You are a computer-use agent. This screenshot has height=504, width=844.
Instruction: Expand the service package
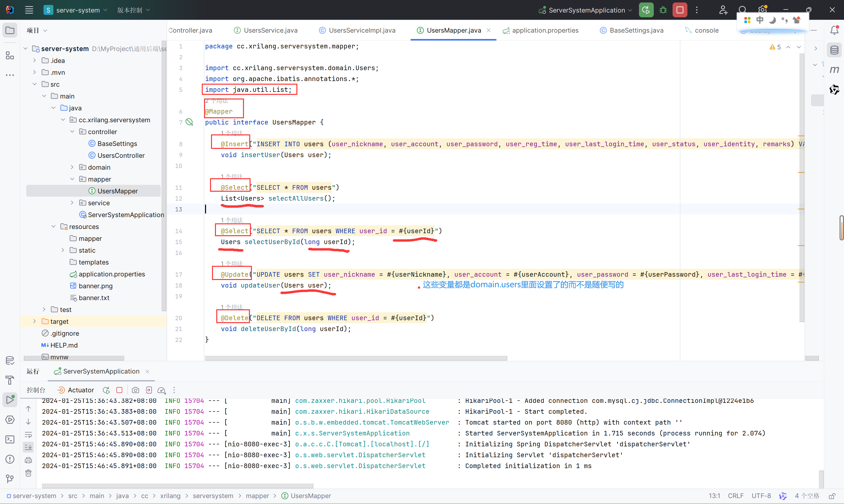pos(72,203)
